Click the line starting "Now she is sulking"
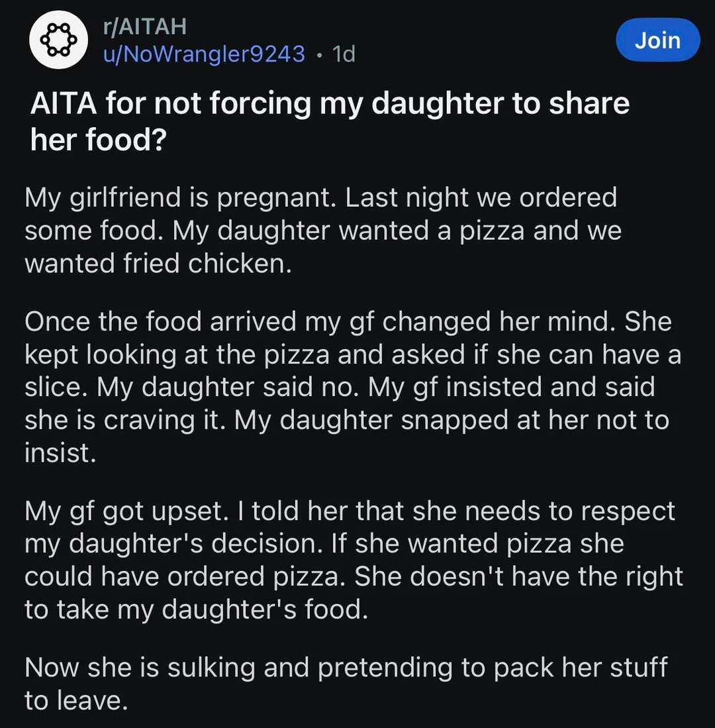Image resolution: width=715 pixels, height=728 pixels. click(x=346, y=668)
